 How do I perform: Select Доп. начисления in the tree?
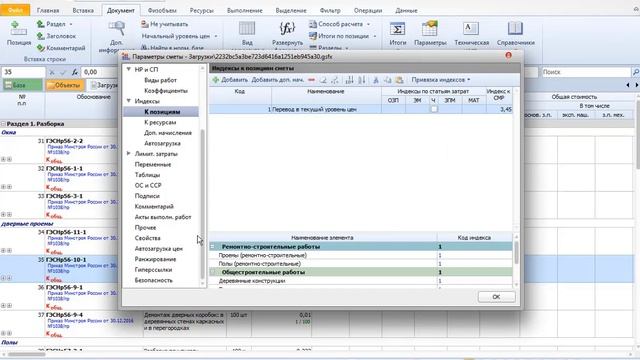pos(168,133)
